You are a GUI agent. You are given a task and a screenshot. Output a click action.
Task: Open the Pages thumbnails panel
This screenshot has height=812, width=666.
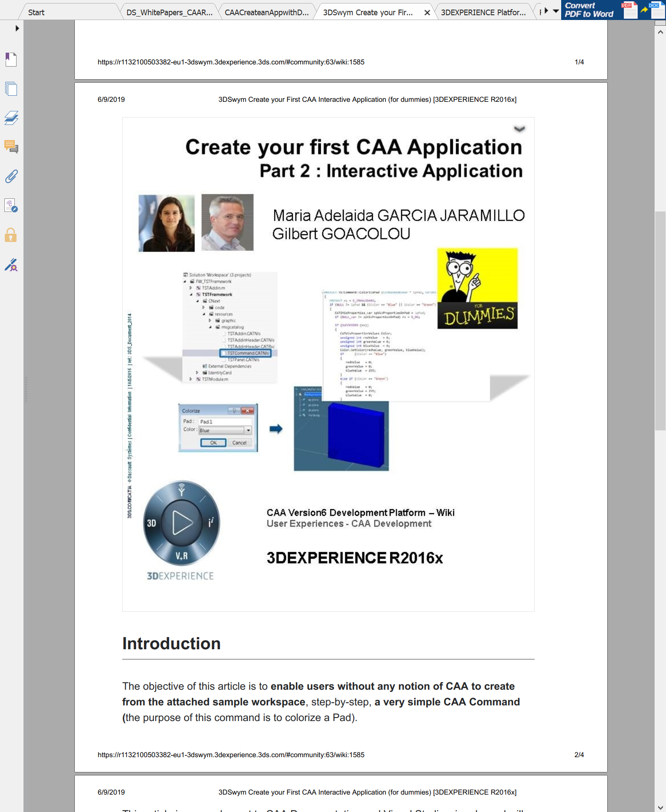click(x=11, y=89)
